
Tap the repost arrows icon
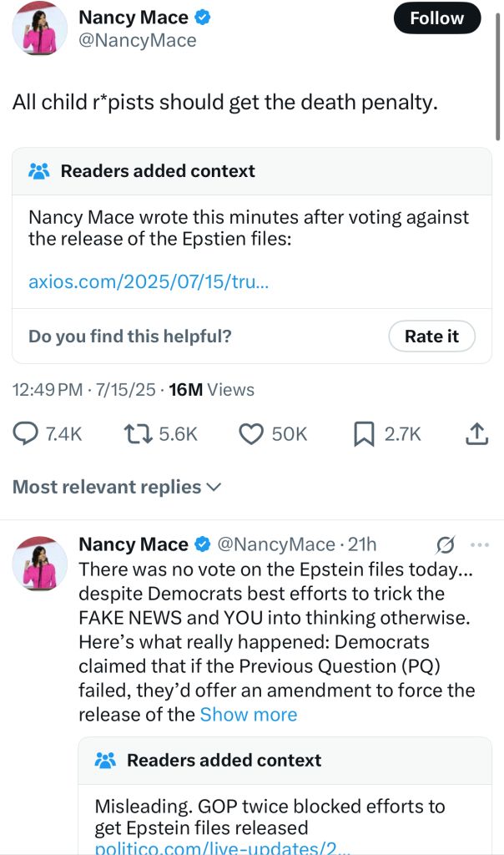pos(135,433)
